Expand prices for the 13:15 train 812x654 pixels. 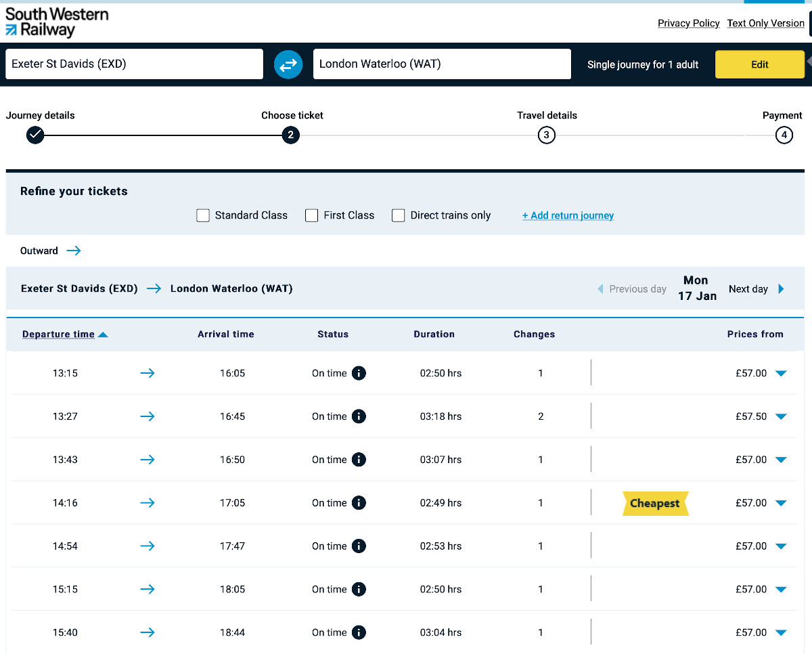tap(781, 373)
